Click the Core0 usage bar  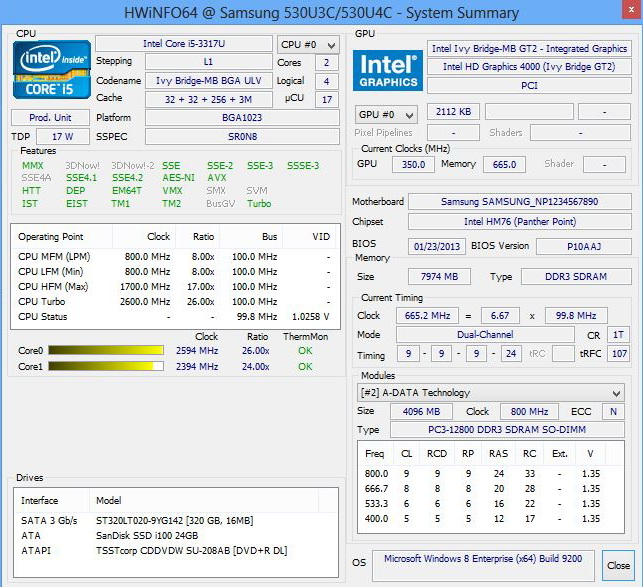pos(106,350)
